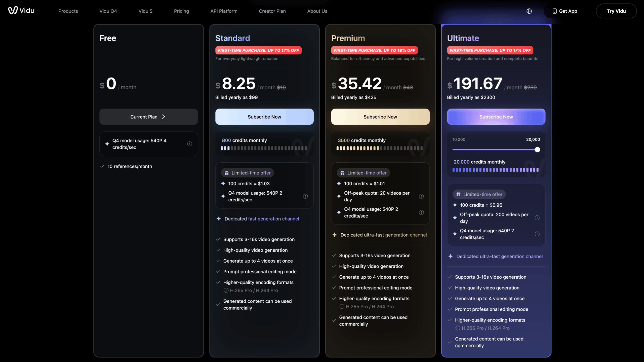Click the chevron arrow on Current Plan
The image size is (644, 362).
pyautogui.click(x=164, y=117)
